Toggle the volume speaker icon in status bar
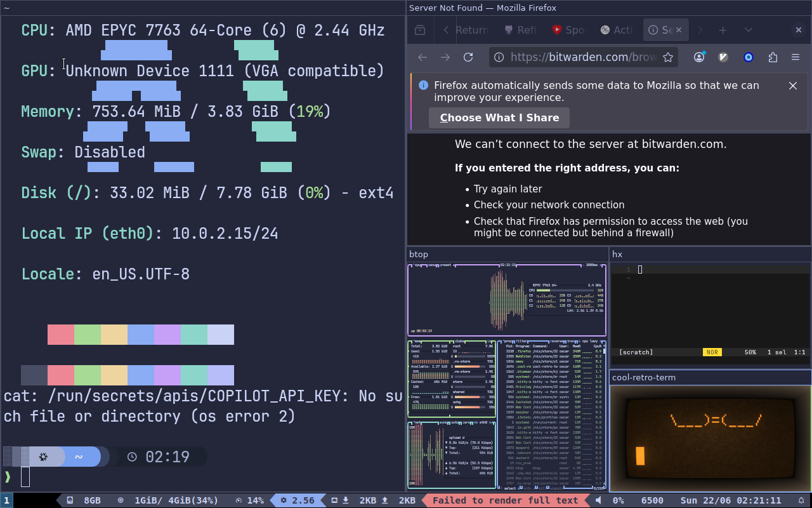Image resolution: width=812 pixels, height=508 pixels. coord(598,500)
